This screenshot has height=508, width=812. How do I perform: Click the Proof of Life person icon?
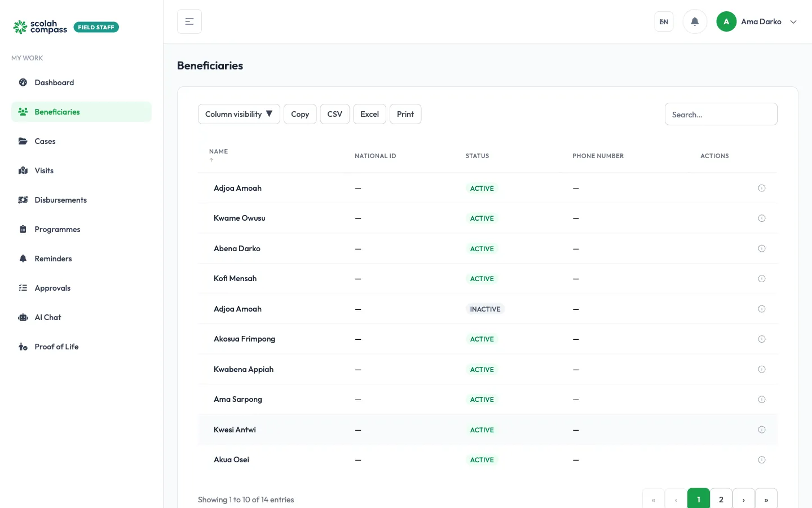[23, 347]
